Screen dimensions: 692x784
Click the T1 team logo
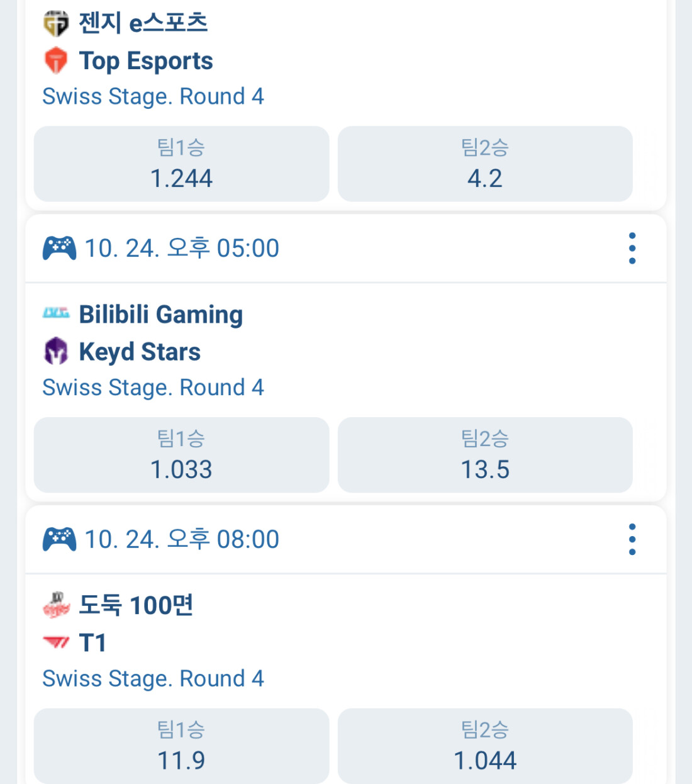pyautogui.click(x=56, y=642)
